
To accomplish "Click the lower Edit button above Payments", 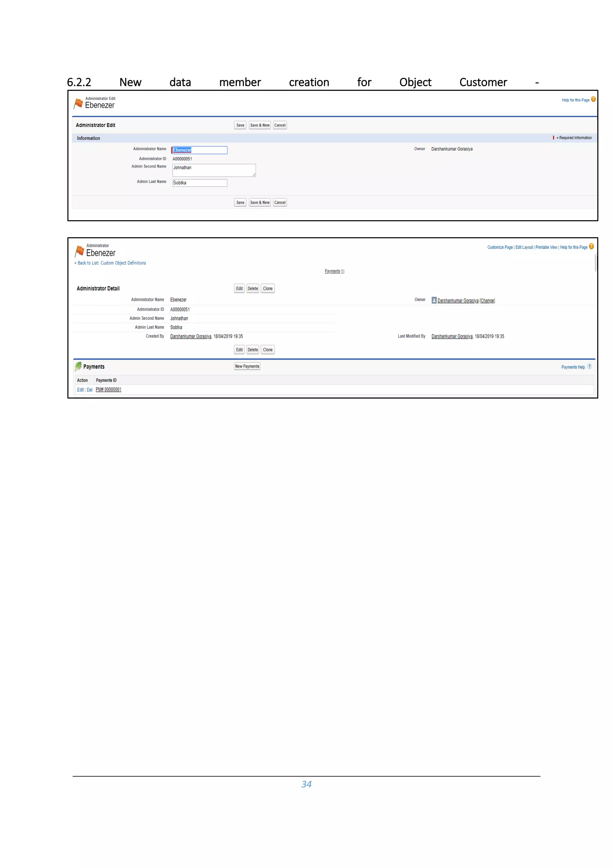I will tap(239, 350).
